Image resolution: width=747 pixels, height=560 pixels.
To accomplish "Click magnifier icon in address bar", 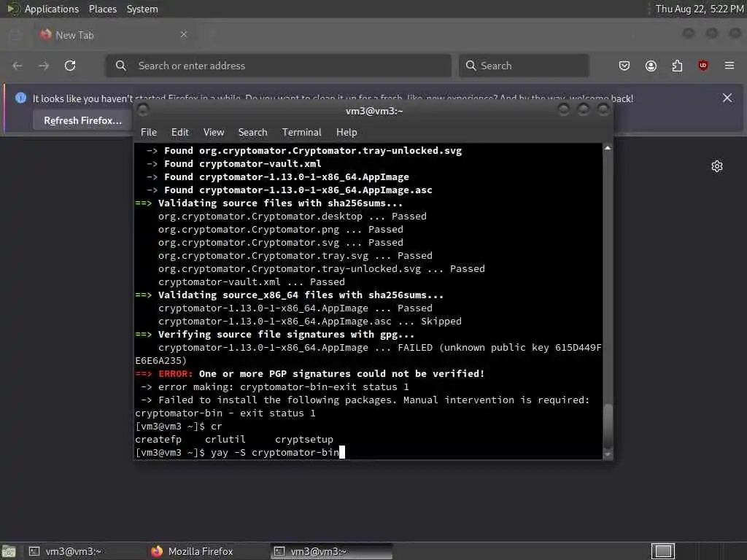I will click(121, 66).
